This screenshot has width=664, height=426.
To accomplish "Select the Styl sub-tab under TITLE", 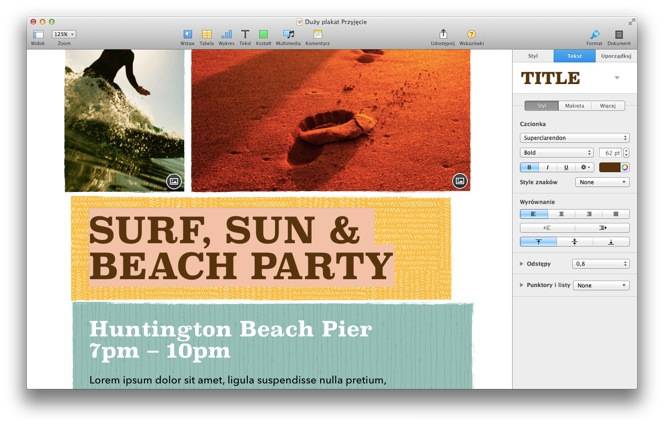I will coord(541,106).
